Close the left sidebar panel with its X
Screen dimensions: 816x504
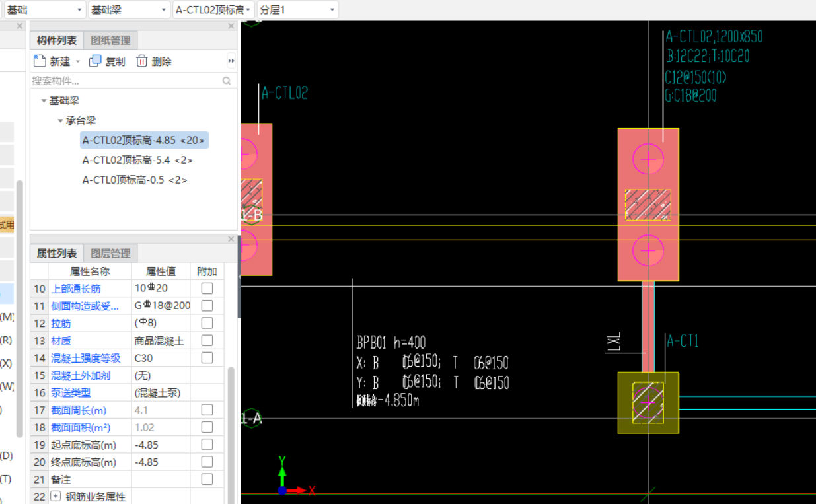point(20,26)
